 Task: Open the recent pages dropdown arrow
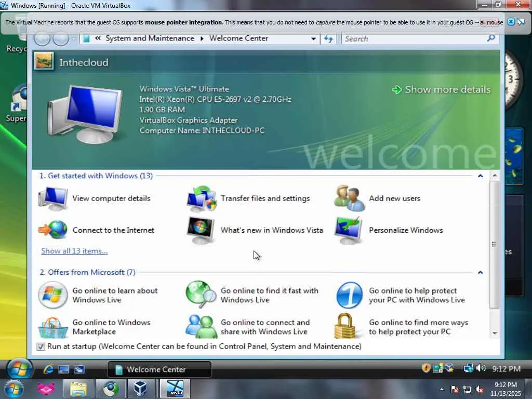point(74,38)
